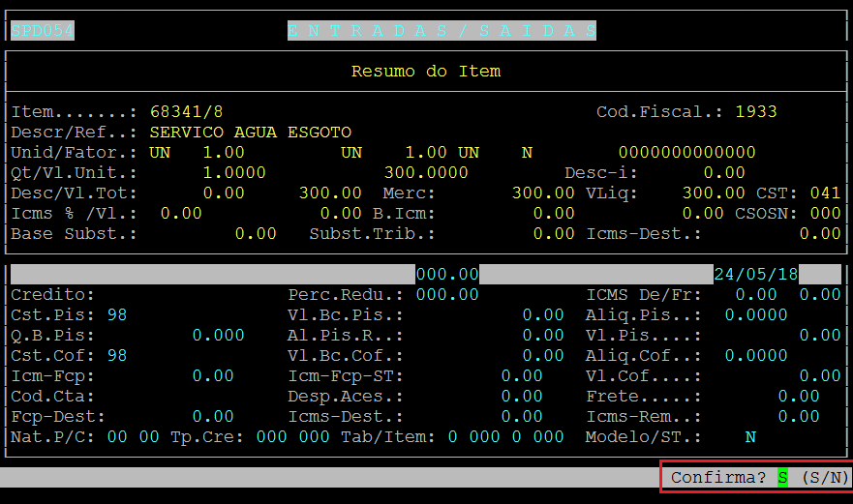Image resolution: width=853 pixels, height=504 pixels.
Task: Select the description SERVICO AGUA ESGOTO
Action: point(251,132)
